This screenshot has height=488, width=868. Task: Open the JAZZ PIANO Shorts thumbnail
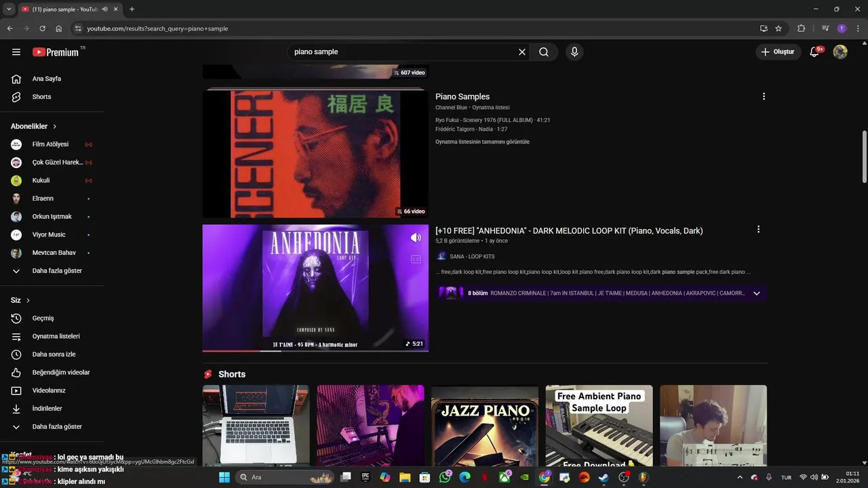[x=485, y=426]
